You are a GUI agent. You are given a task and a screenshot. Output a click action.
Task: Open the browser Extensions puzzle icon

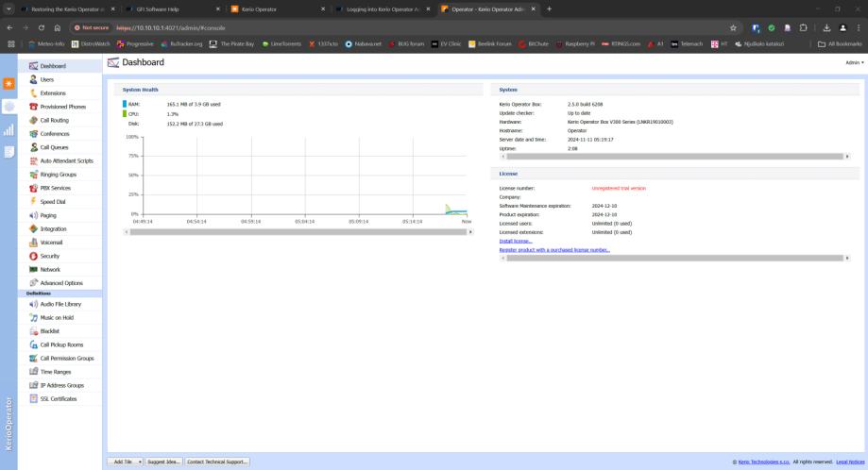pos(803,27)
